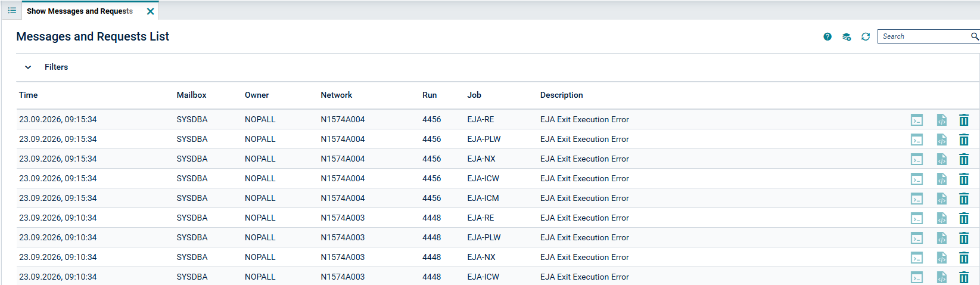This screenshot has width=980, height=285.
Task: Open console icon for EJA-RE run 4448
Action: pos(917,218)
